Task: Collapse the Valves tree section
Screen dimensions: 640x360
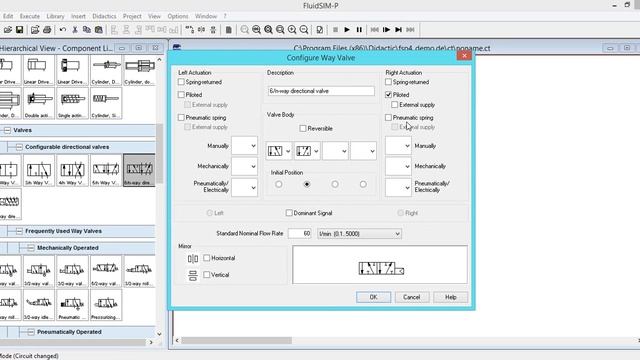Action: click(x=7, y=130)
